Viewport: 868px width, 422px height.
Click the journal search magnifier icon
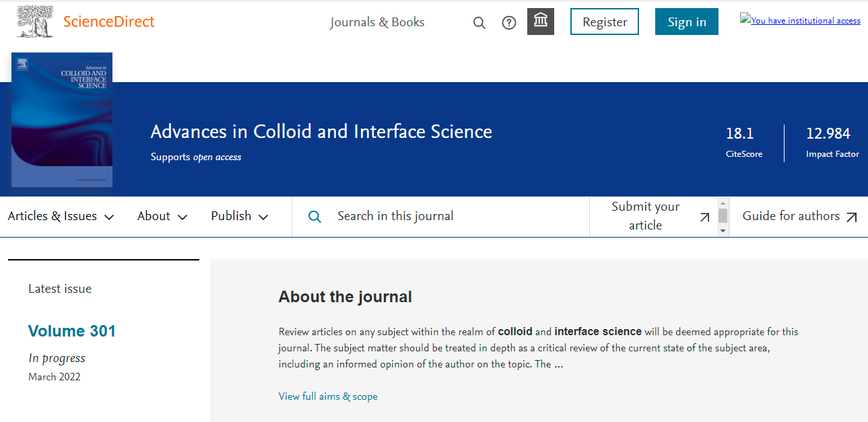[x=314, y=217]
